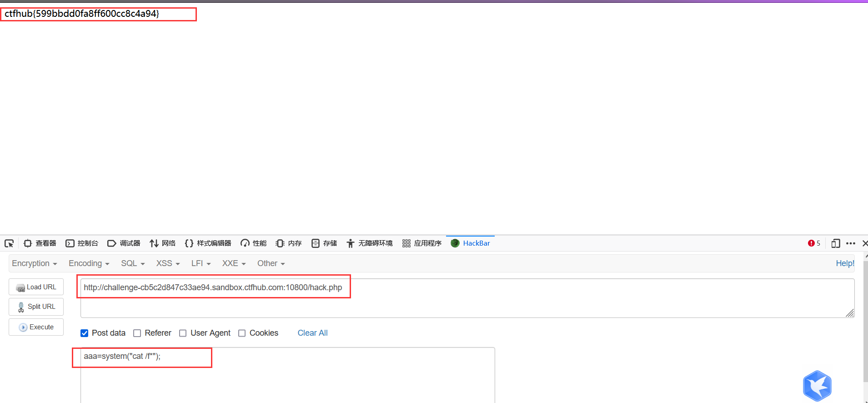Uncheck the Post data checkbox
868x403 pixels.
pyautogui.click(x=84, y=333)
